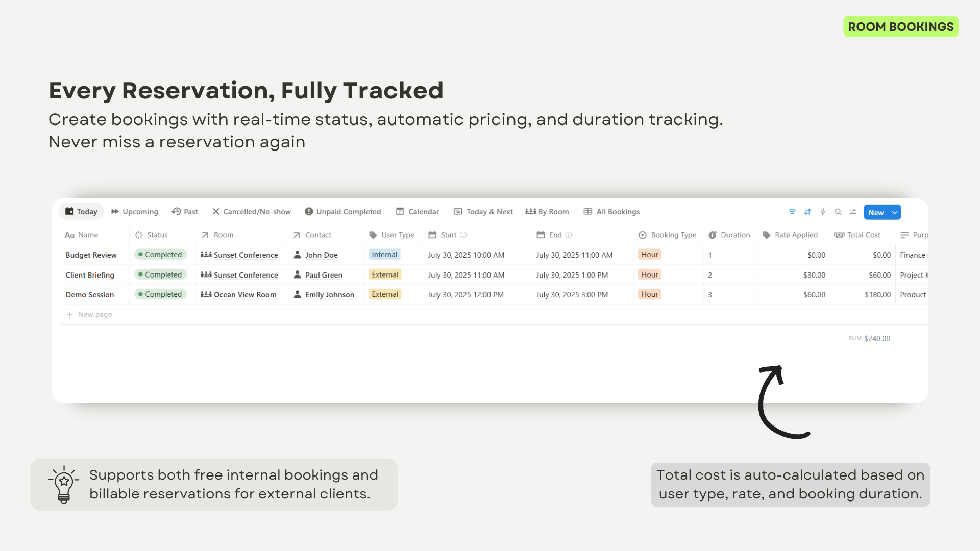Add a row via New page

pos(89,314)
